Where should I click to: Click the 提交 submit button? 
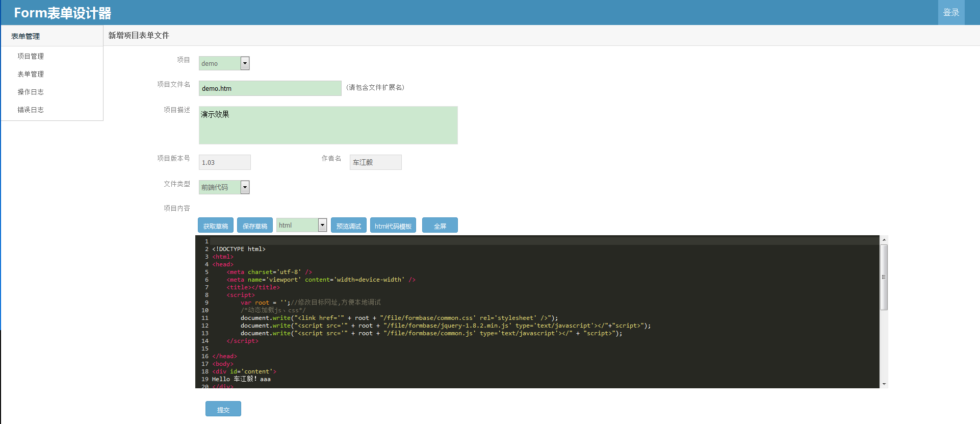[223, 409]
